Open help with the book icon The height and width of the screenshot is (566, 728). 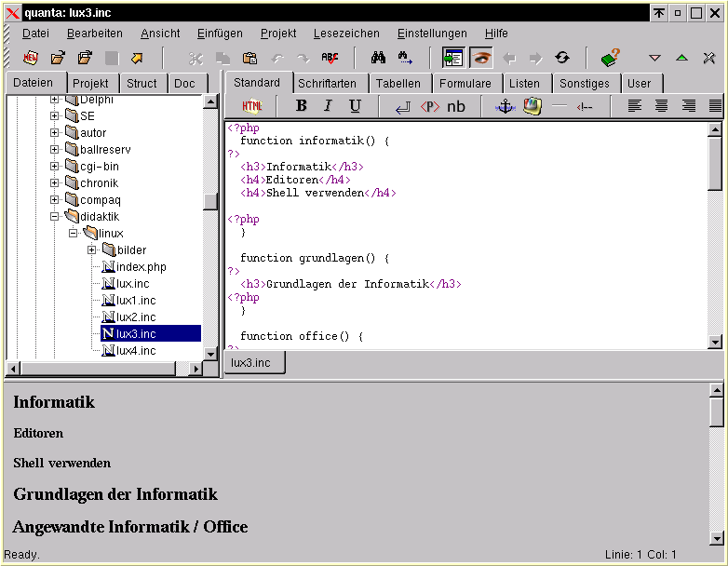(x=610, y=58)
